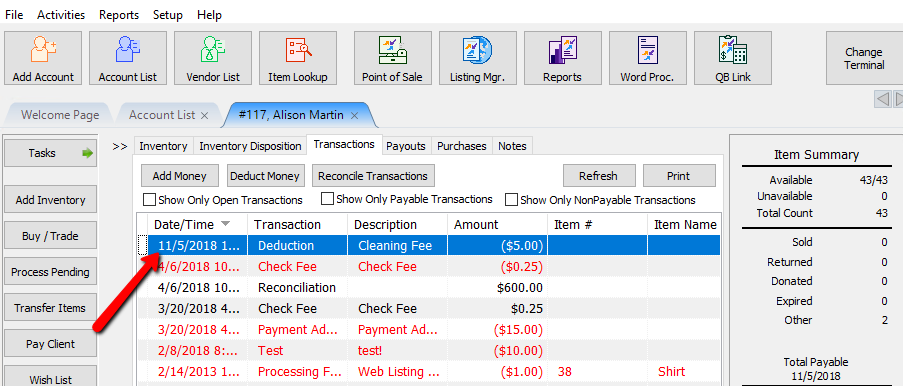The width and height of the screenshot is (903, 386).
Task: Close the #117 Alison Martin tab
Action: click(354, 115)
